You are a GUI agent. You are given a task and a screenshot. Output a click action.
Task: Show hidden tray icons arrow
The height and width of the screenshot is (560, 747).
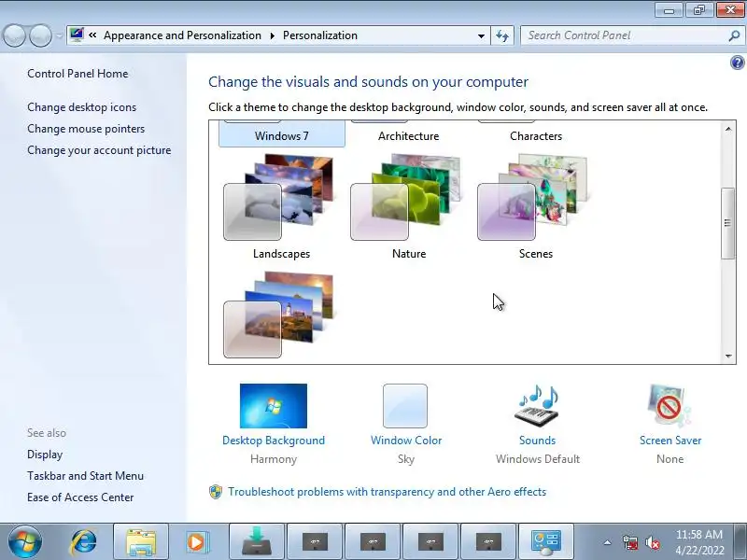click(607, 542)
